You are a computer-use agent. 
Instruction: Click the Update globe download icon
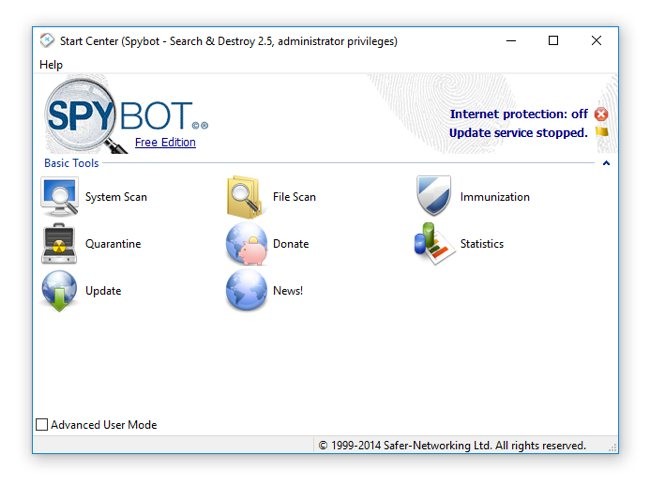tap(59, 291)
